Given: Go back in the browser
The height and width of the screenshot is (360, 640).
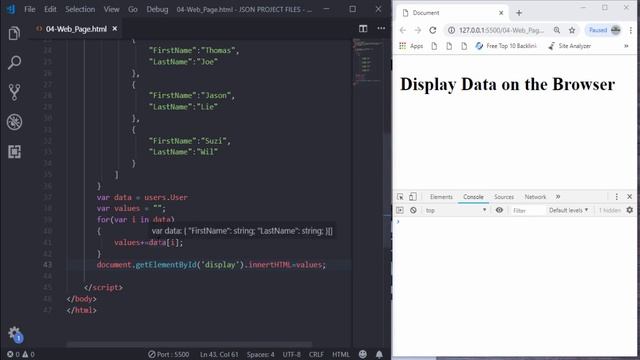Looking at the screenshot, I should coord(403,30).
